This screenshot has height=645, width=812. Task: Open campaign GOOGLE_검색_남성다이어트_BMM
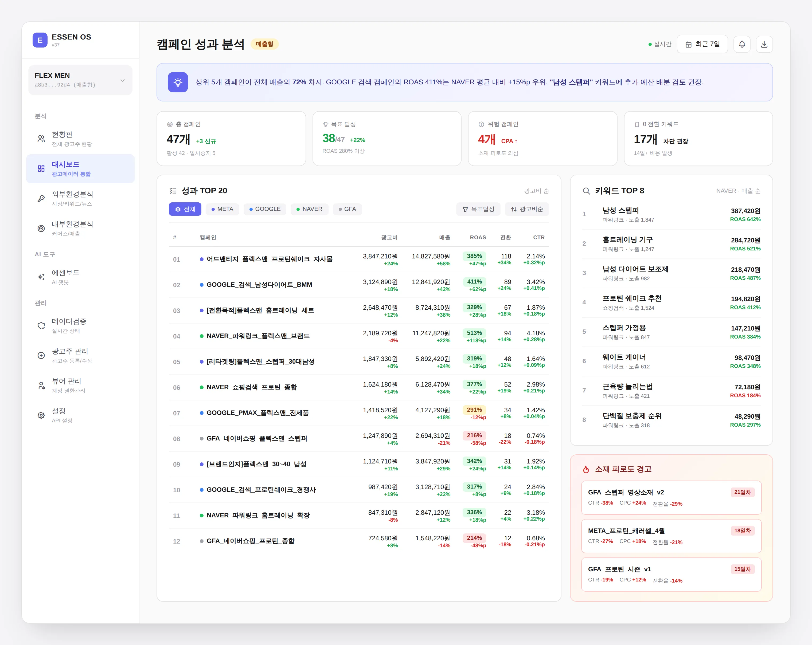[358, 285]
